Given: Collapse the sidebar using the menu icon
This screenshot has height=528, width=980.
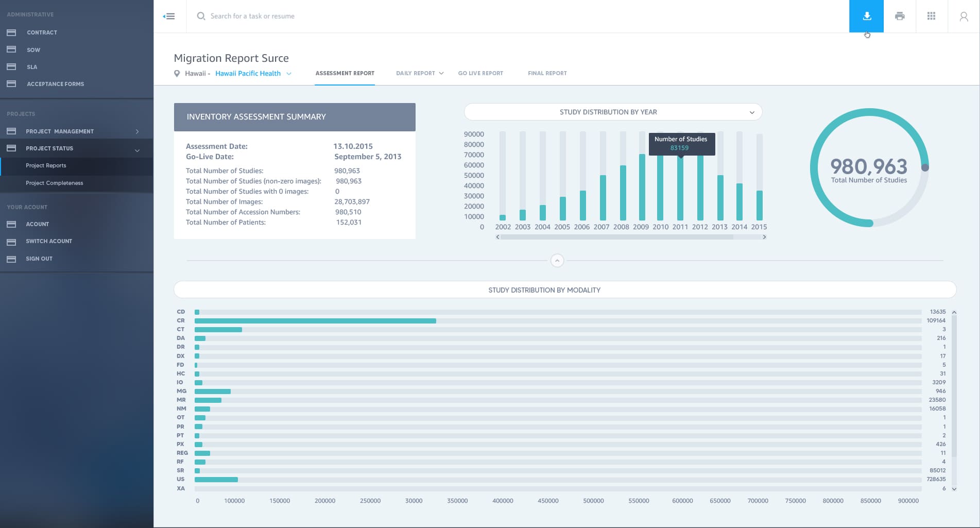Looking at the screenshot, I should pos(169,16).
